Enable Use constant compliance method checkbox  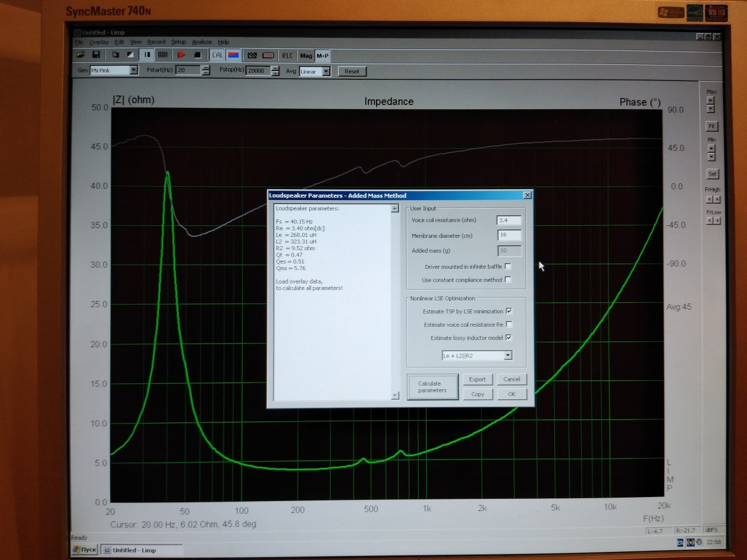tap(508, 280)
